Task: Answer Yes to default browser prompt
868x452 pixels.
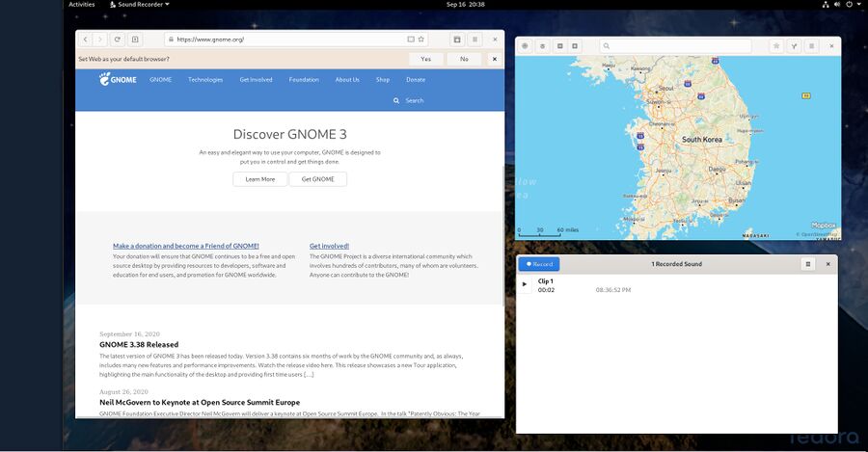Action: (x=425, y=59)
